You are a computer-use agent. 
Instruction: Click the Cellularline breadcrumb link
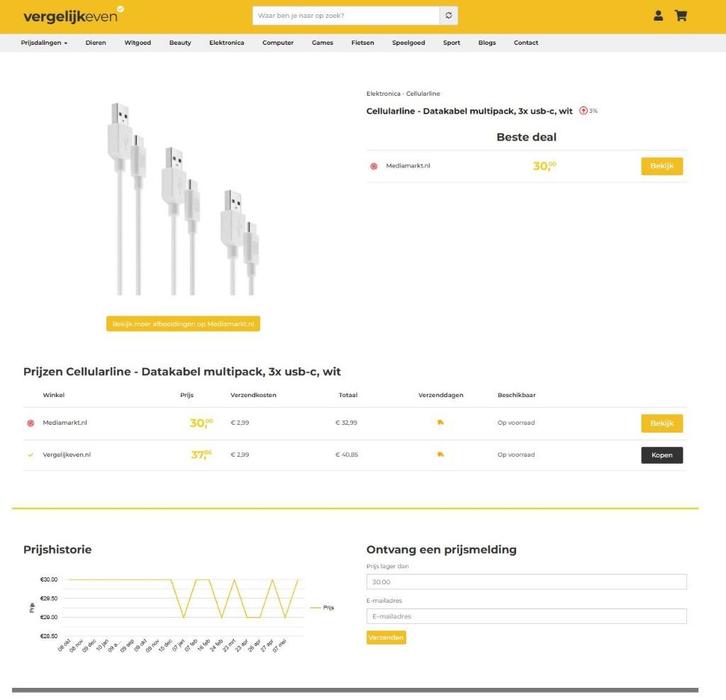(x=423, y=94)
